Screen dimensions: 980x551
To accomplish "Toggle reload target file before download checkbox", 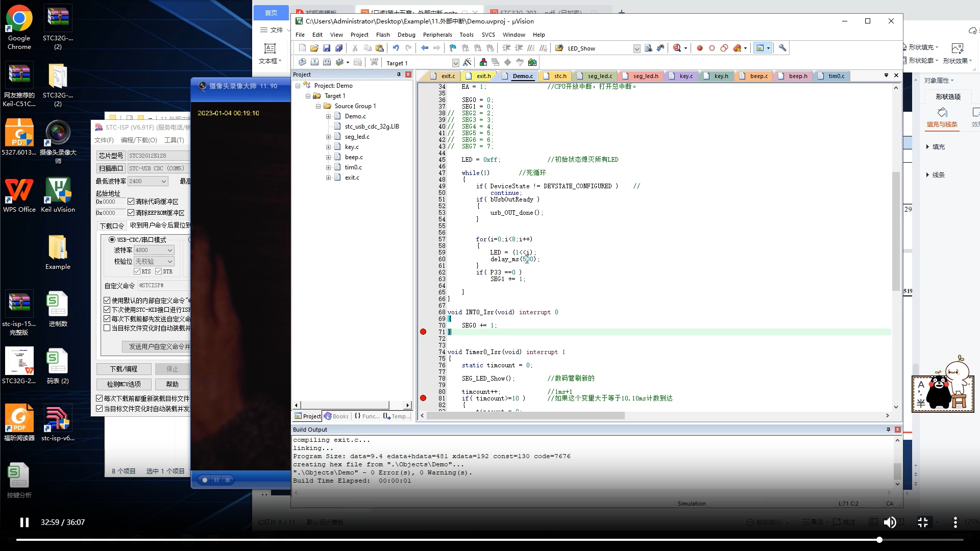I will pos(100,398).
